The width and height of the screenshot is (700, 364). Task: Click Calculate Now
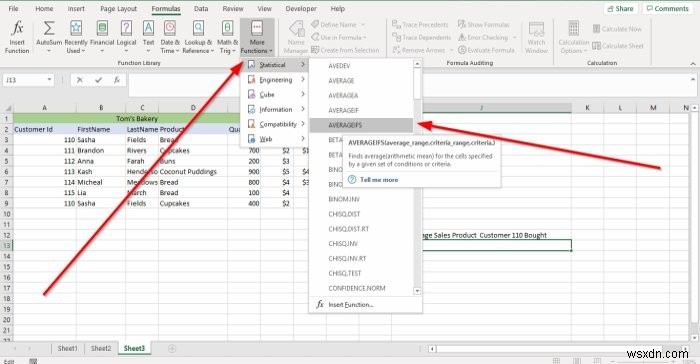[617, 29]
